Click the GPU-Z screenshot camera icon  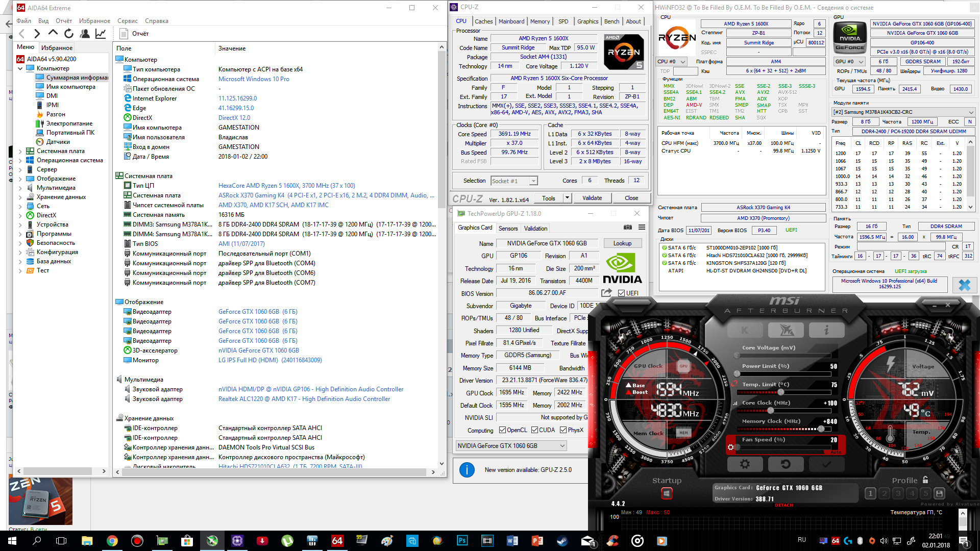click(628, 228)
